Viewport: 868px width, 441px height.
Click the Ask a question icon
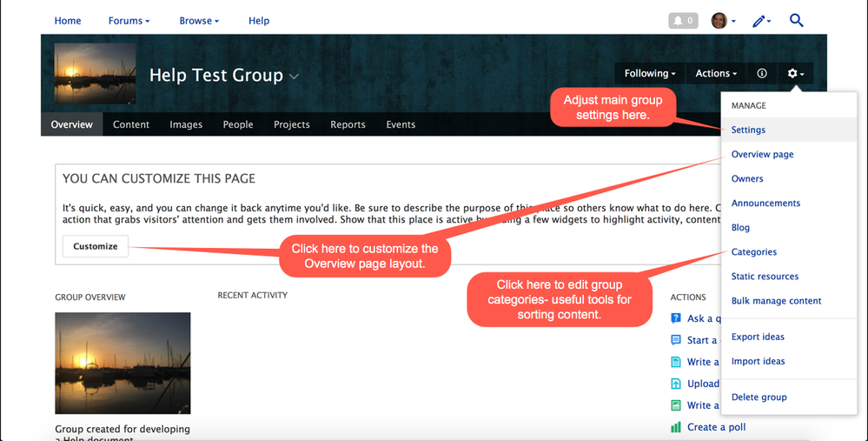click(676, 318)
